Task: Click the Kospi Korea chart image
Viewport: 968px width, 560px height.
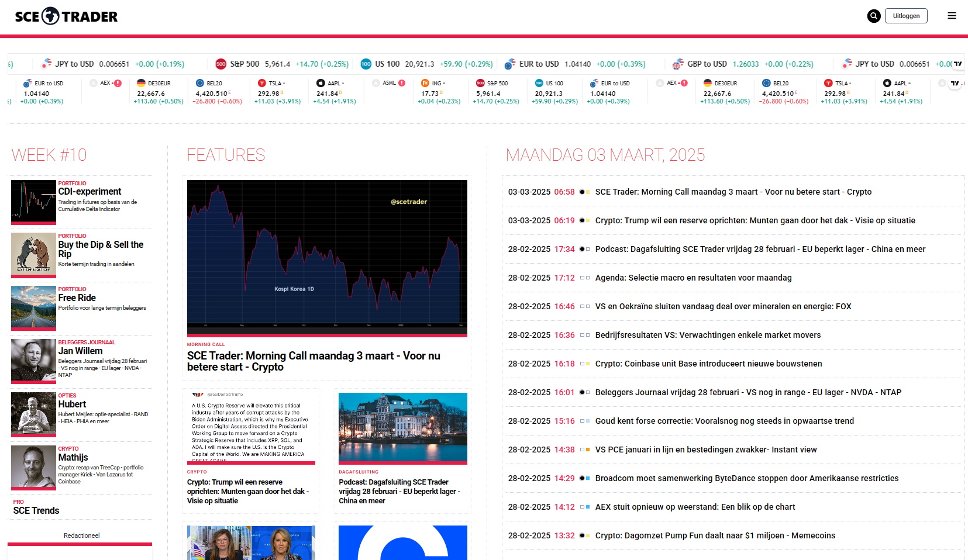Action: (326, 258)
